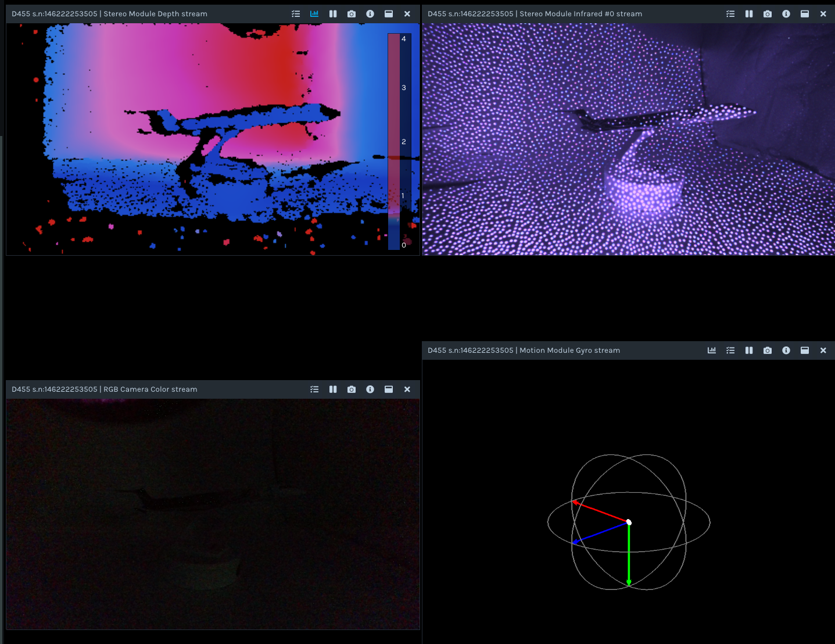Show metadata overlay for Gyro stream
835x644 pixels.
pos(730,350)
